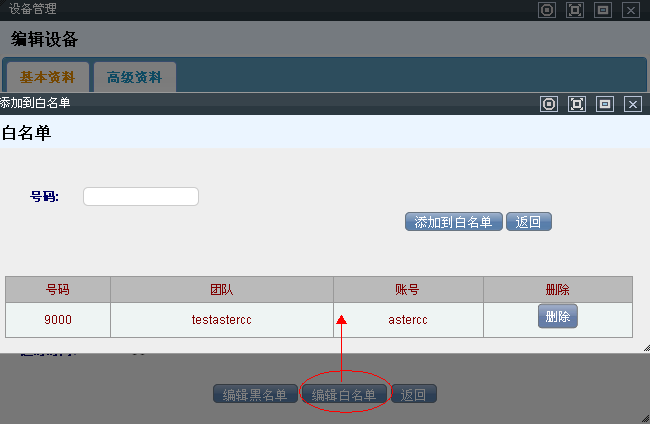Click the window-restore icon in 添加到白名单 dialog
Image resolution: width=650 pixels, height=424 pixels.
point(604,104)
